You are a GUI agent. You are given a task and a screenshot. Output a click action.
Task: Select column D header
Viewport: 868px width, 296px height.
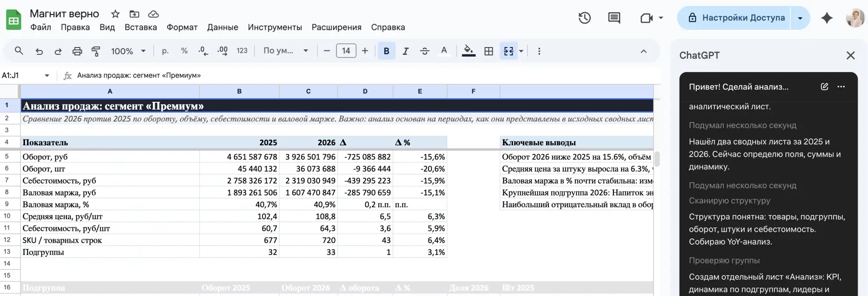(x=365, y=91)
